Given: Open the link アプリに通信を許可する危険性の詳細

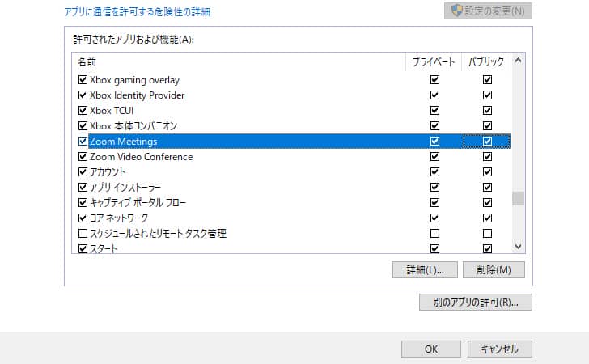Looking at the screenshot, I should pyautogui.click(x=137, y=12).
